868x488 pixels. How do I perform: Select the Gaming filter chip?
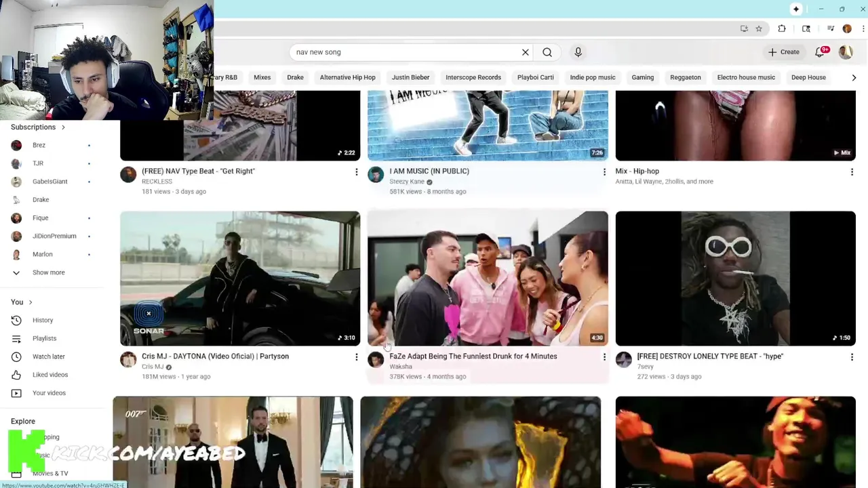point(643,77)
